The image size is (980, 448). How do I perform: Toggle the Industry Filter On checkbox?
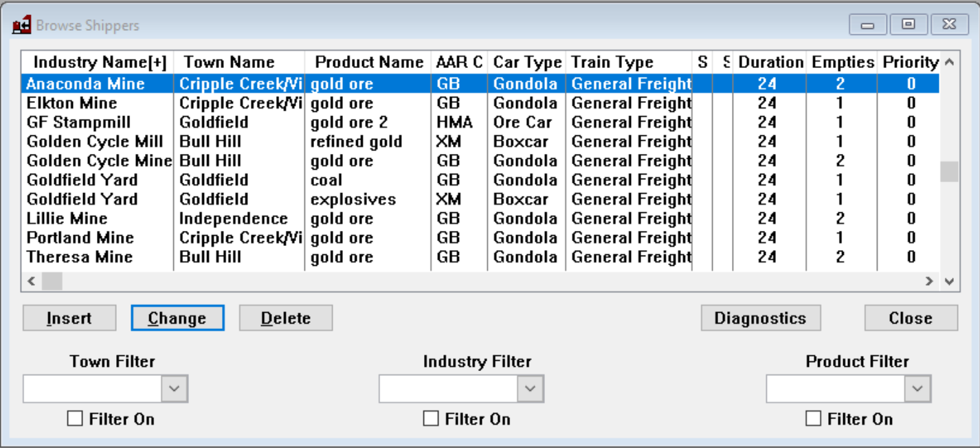coord(431,418)
